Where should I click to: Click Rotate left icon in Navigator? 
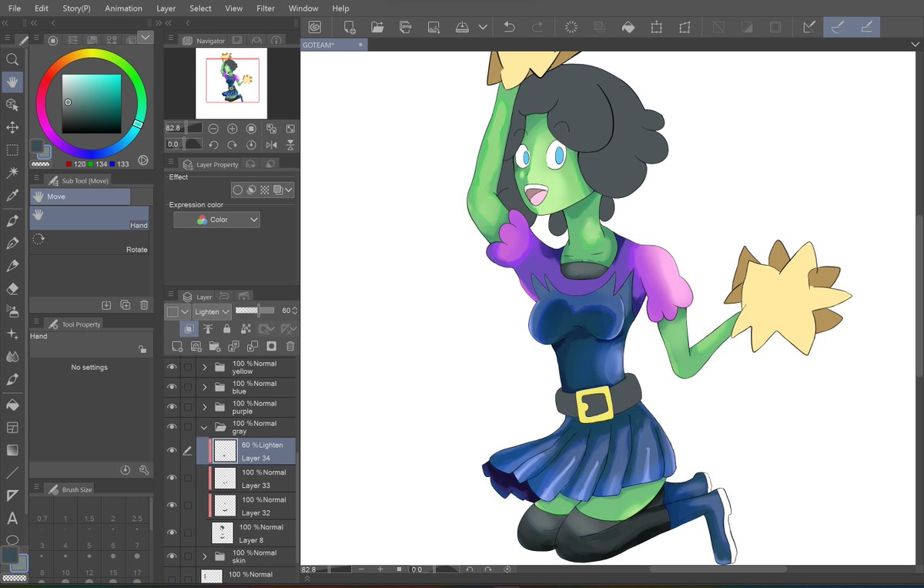coord(213,144)
